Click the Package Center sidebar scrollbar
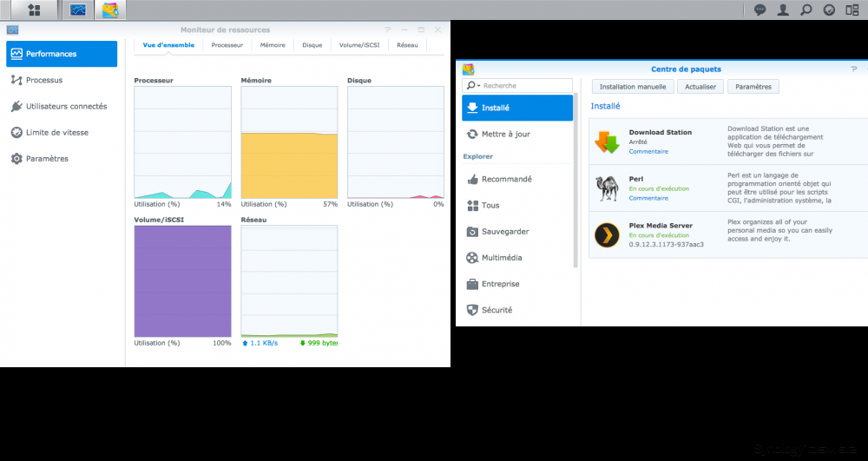The width and height of the screenshot is (868, 461). (575, 181)
